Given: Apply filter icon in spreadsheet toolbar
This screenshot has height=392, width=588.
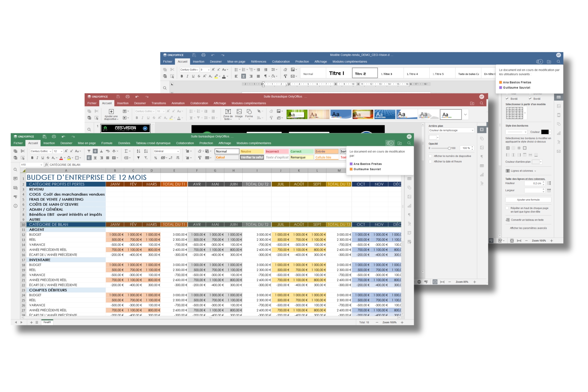Looking at the screenshot, I should 138,158.
